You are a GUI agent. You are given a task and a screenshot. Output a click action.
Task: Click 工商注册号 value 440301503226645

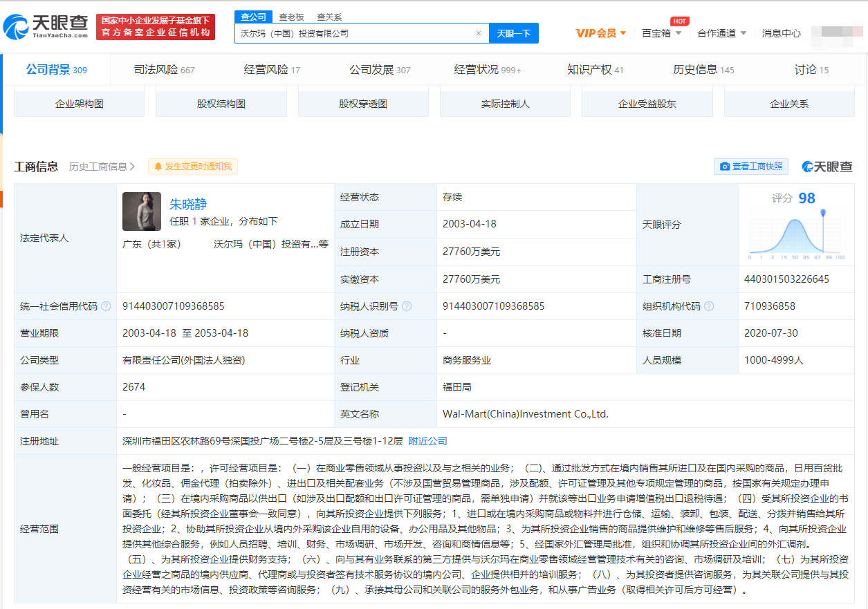[786, 279]
